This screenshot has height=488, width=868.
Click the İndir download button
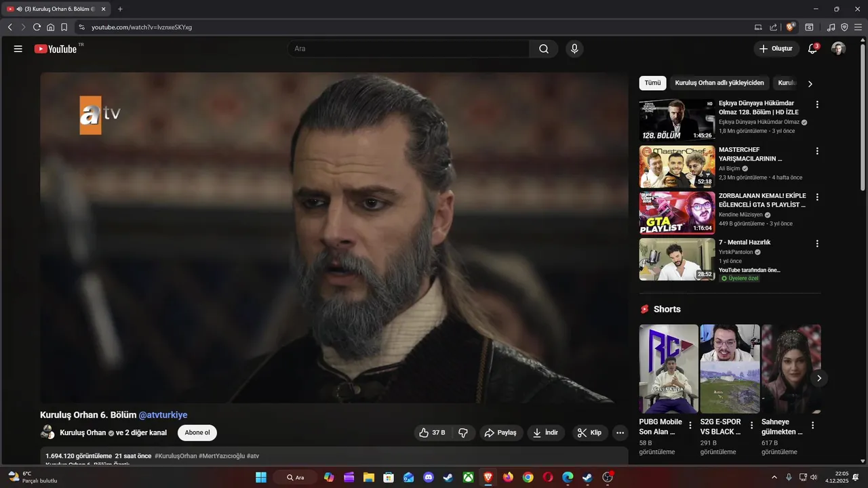(546, 432)
